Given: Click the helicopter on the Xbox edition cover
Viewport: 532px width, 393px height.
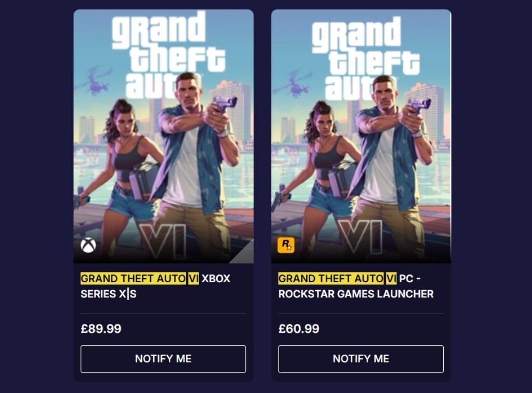Looking at the screenshot, I should click(x=95, y=81).
